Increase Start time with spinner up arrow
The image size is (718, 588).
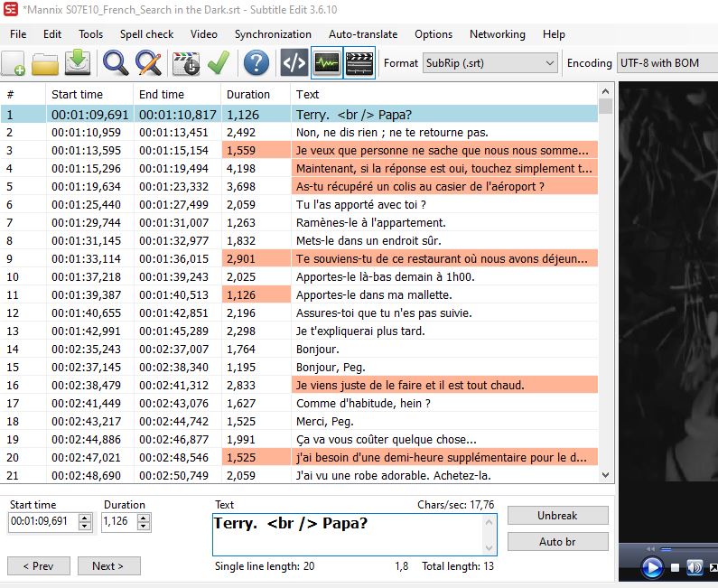(x=85, y=518)
